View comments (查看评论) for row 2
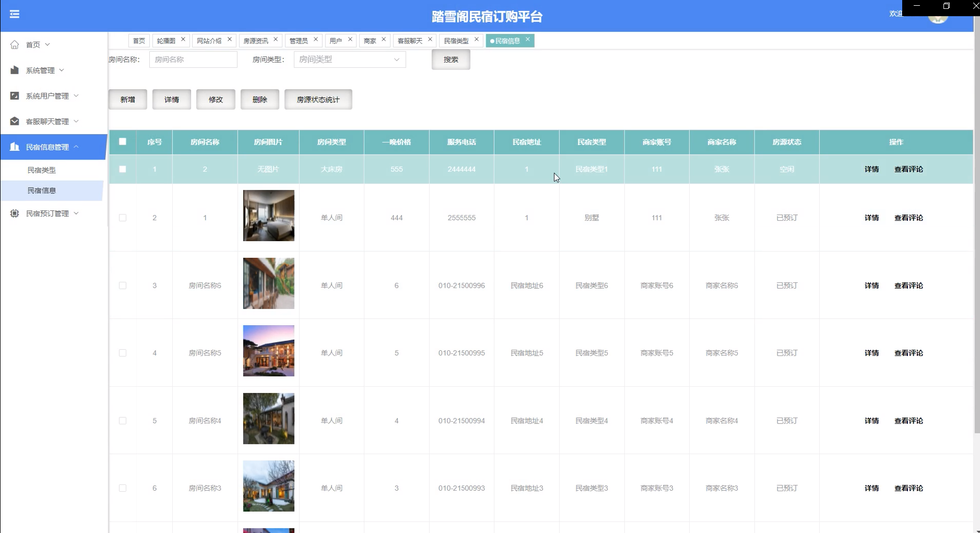The height and width of the screenshot is (533, 980). pyautogui.click(x=908, y=218)
